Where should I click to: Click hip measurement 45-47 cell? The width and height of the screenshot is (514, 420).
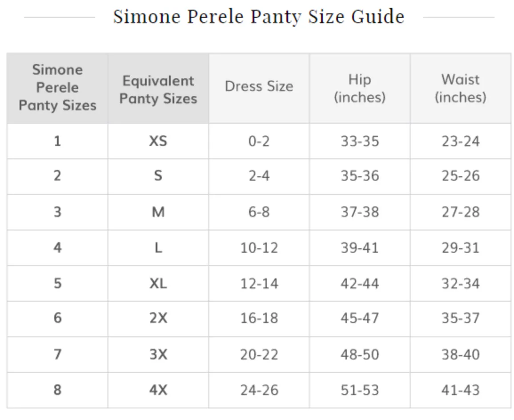coord(360,319)
